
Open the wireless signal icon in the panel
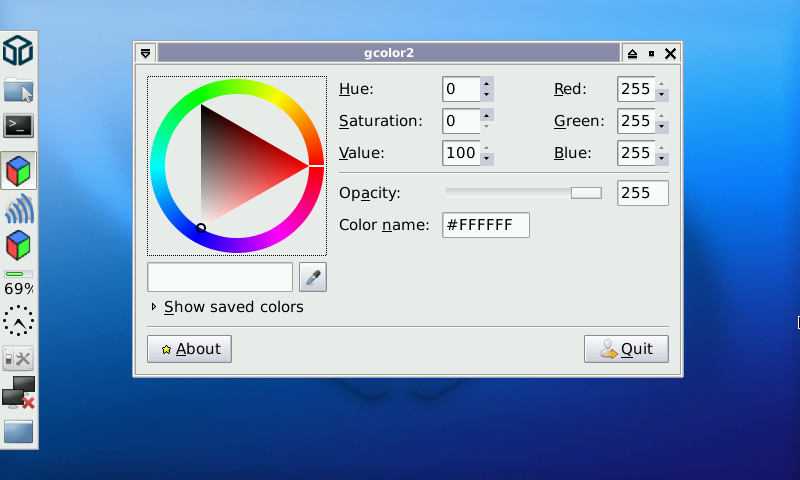pyautogui.click(x=19, y=209)
